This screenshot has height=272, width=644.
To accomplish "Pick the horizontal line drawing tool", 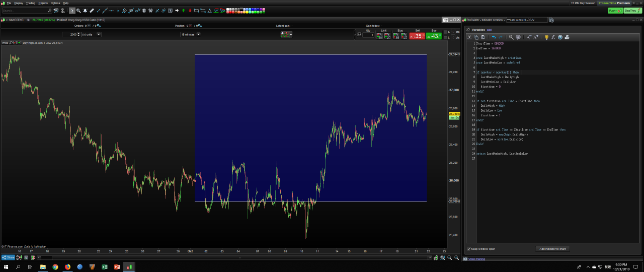I will (111, 11).
